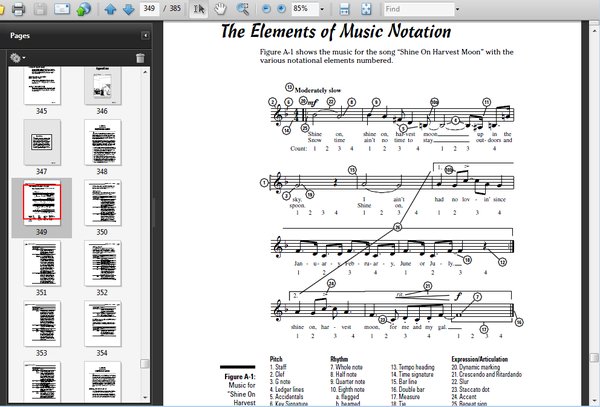Screen dimensions: 600x407
Task: Open page thumbnail 351
Action: (x=42, y=263)
